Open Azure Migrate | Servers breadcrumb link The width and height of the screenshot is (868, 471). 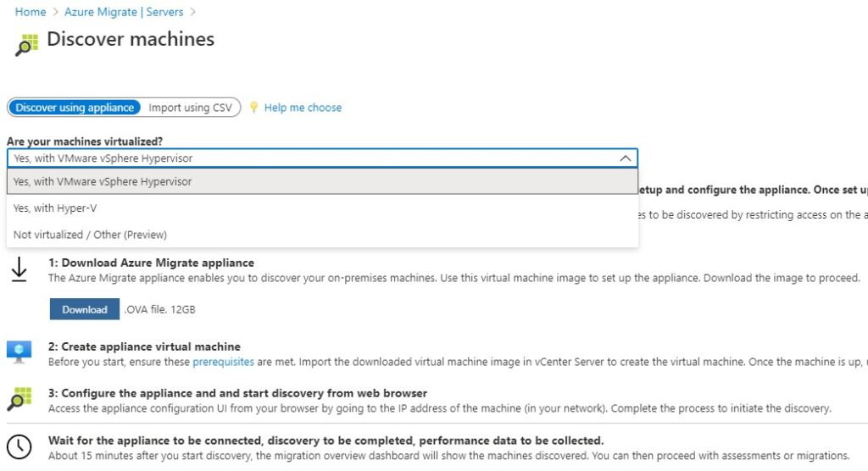[124, 12]
